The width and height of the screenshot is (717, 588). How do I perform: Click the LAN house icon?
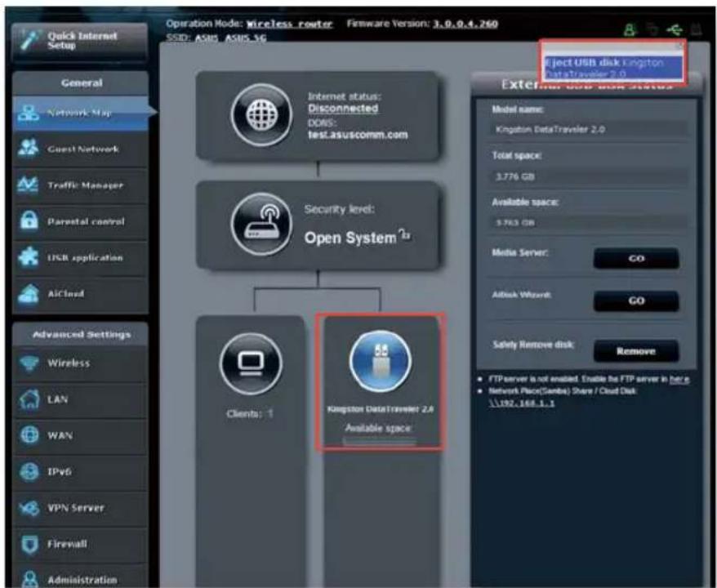(29, 399)
